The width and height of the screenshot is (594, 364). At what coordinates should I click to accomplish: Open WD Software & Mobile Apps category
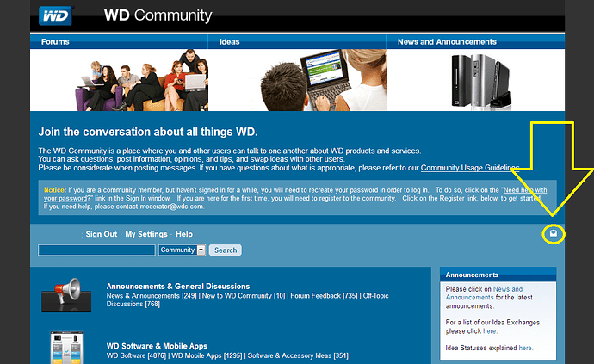[x=157, y=346]
